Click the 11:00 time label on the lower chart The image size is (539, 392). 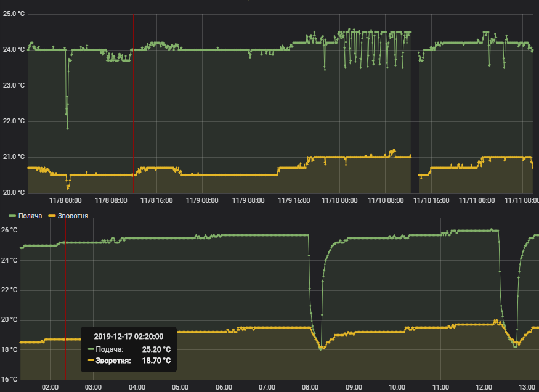[440, 388]
